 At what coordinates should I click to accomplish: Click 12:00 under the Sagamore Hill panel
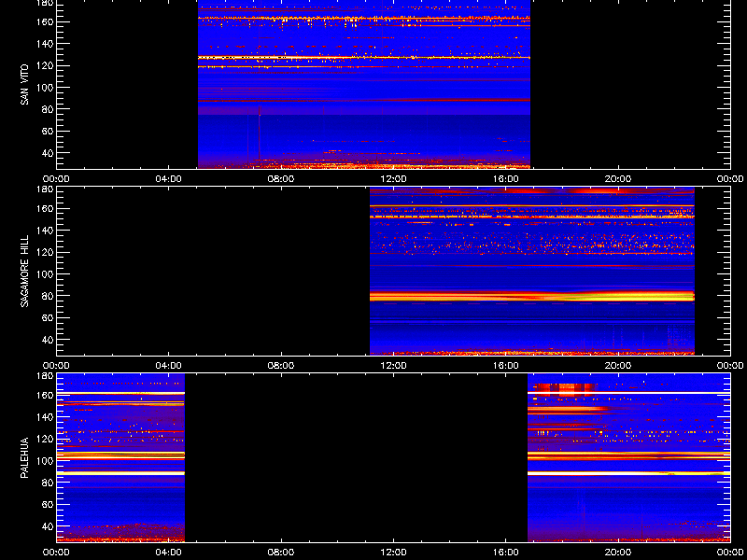point(393,366)
